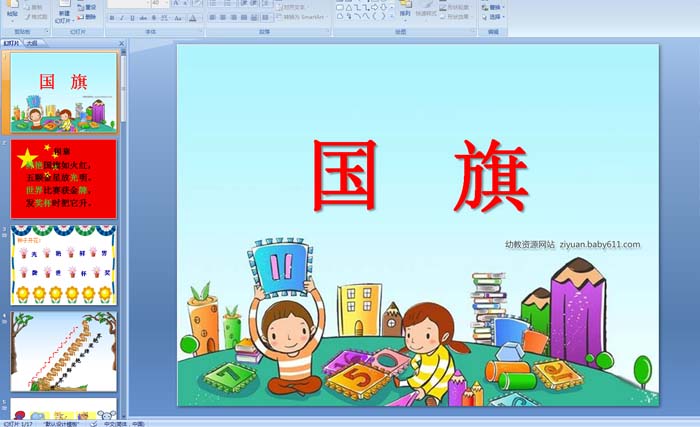Click the Shape Effects (形状效果) button
700x427 pixels.
[454, 17]
